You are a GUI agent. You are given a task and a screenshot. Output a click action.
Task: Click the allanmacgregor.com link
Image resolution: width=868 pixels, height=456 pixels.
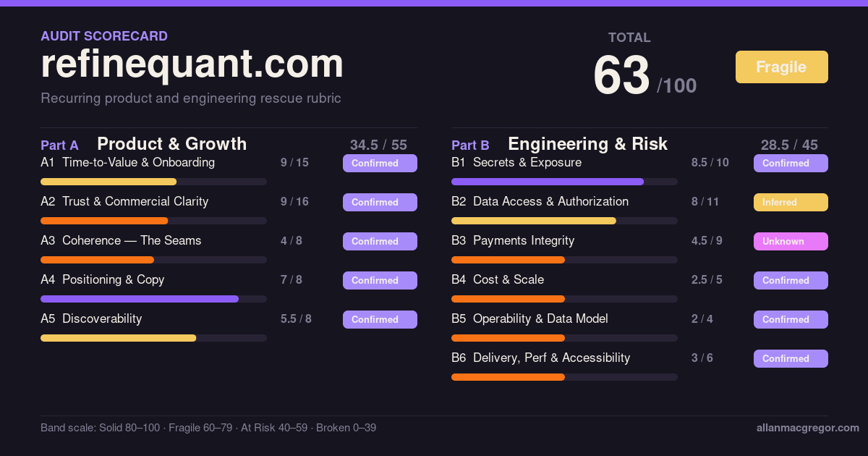808,428
